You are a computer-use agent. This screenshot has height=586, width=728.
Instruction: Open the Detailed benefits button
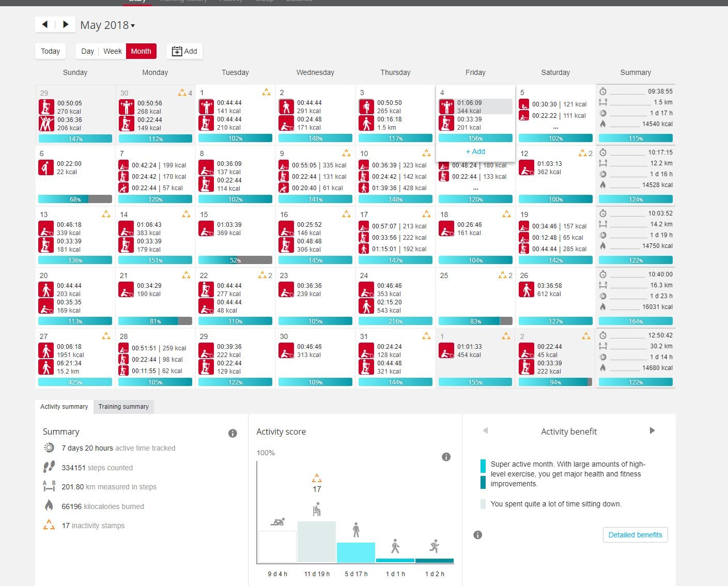point(635,535)
